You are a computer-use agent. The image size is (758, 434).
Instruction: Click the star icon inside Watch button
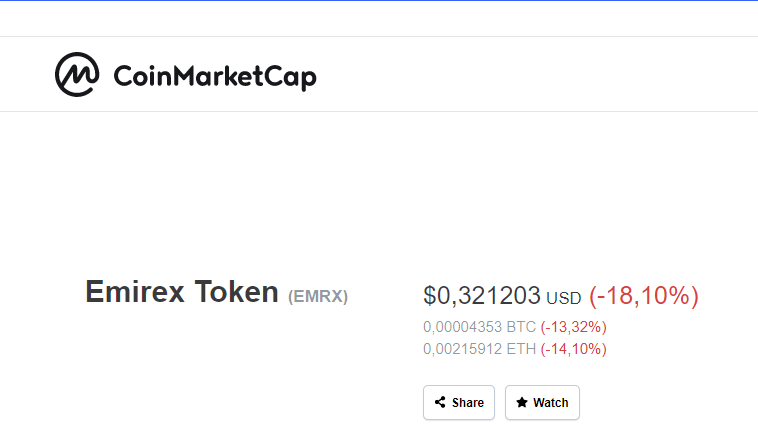(522, 403)
